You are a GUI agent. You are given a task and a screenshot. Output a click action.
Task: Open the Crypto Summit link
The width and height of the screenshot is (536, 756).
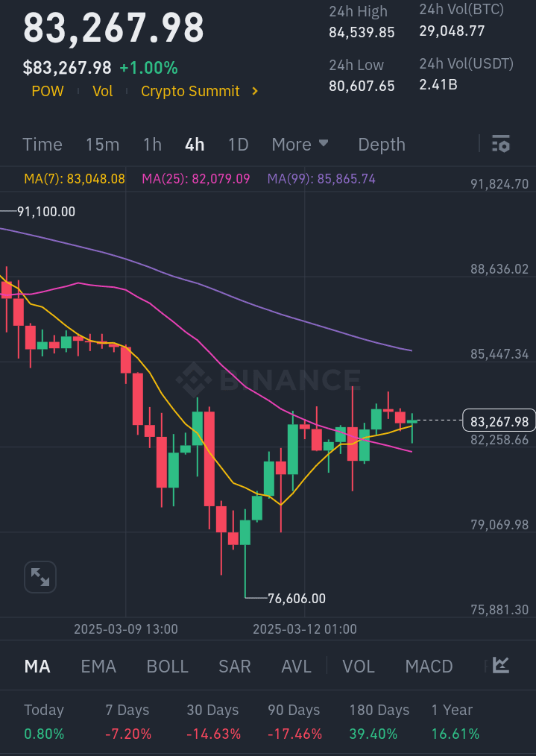pyautogui.click(x=190, y=91)
